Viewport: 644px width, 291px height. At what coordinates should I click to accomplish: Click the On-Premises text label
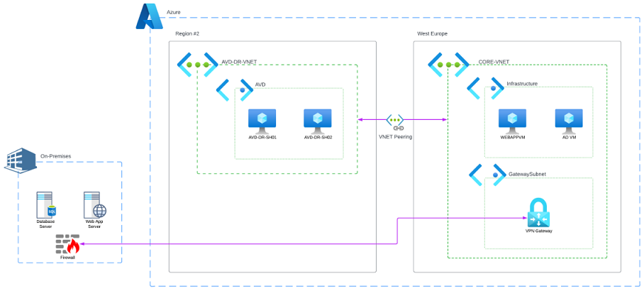pyautogui.click(x=55, y=156)
